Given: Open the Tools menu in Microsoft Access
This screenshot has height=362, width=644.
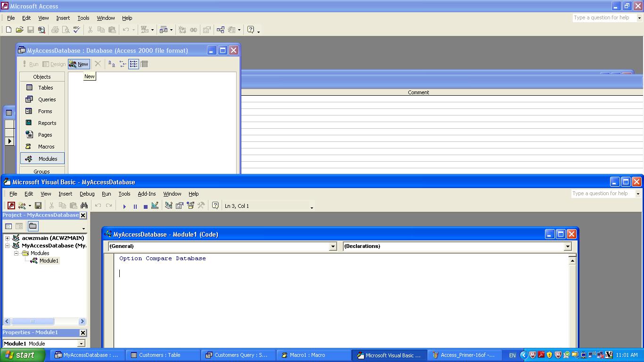Looking at the screenshot, I should [83, 18].
